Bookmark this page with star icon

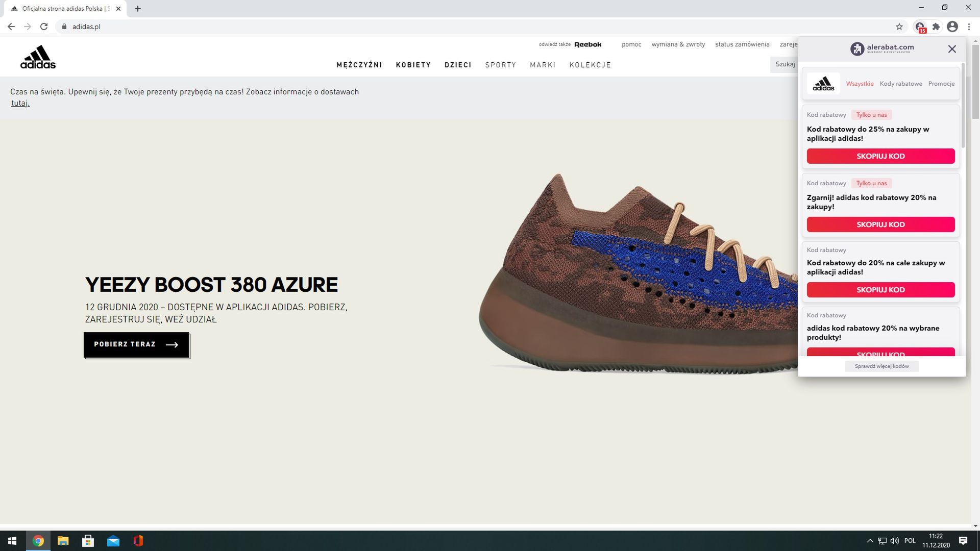point(899,27)
